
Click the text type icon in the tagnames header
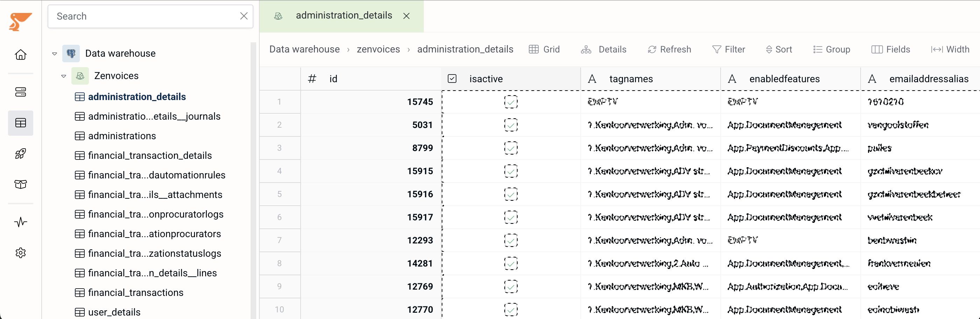point(592,79)
